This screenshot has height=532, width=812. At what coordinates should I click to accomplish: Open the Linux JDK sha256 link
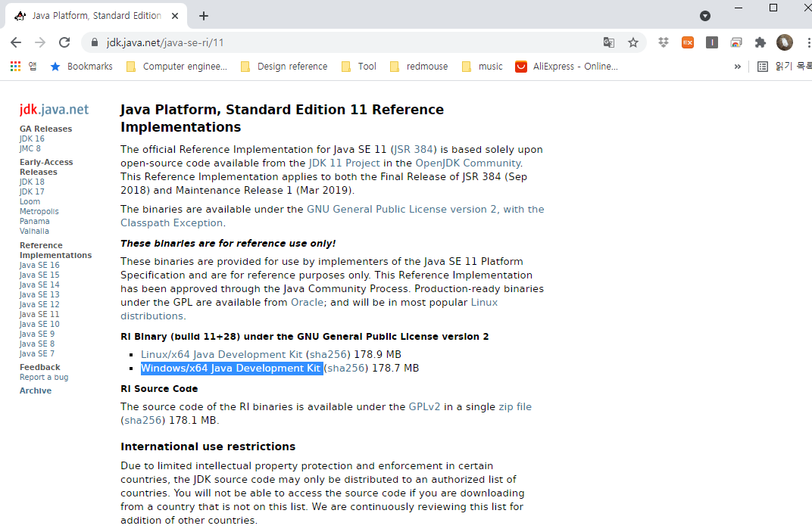(x=328, y=354)
